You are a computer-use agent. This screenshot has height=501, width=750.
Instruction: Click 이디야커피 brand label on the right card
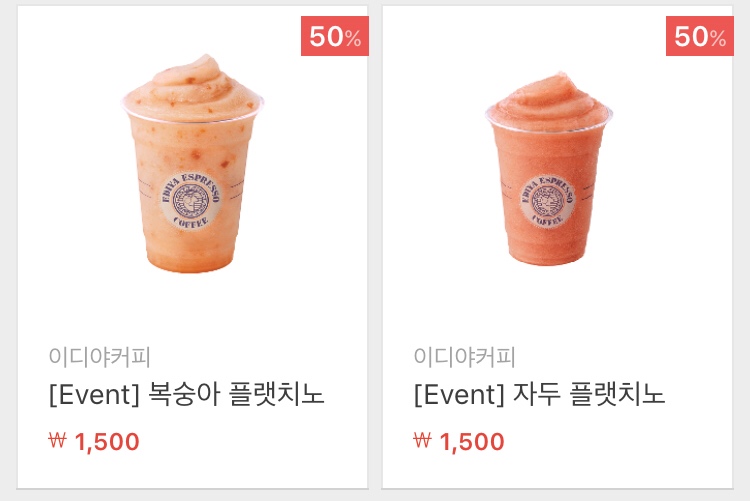pyautogui.click(x=464, y=357)
